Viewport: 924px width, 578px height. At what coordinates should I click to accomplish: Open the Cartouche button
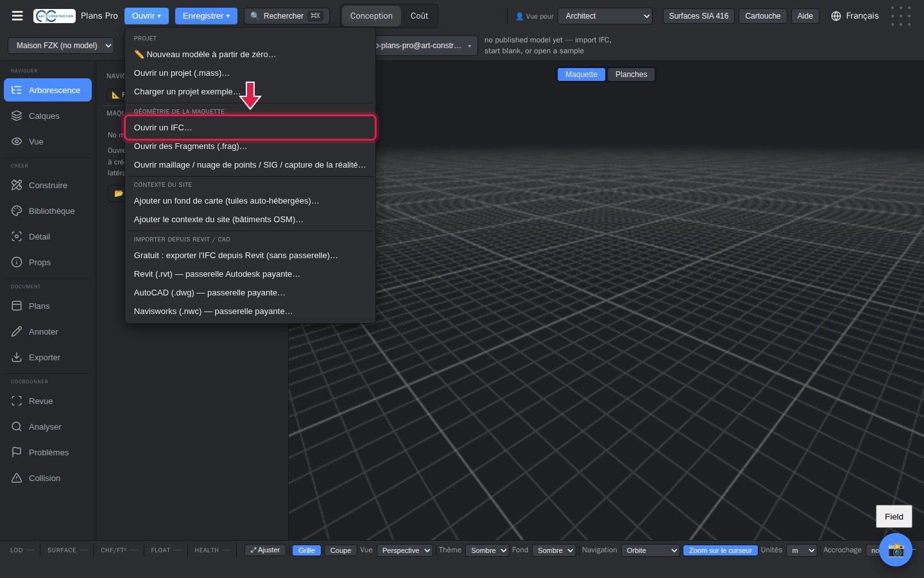point(763,16)
